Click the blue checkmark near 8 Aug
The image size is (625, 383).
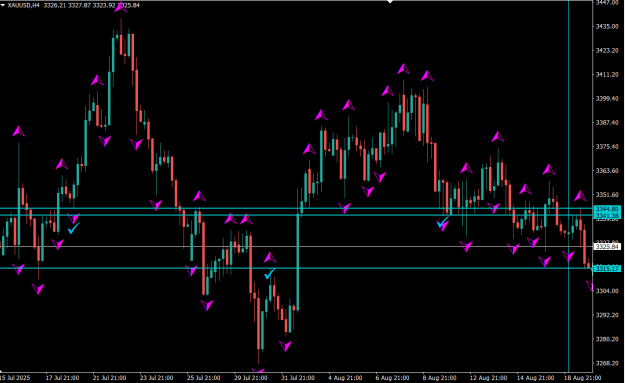point(443,222)
